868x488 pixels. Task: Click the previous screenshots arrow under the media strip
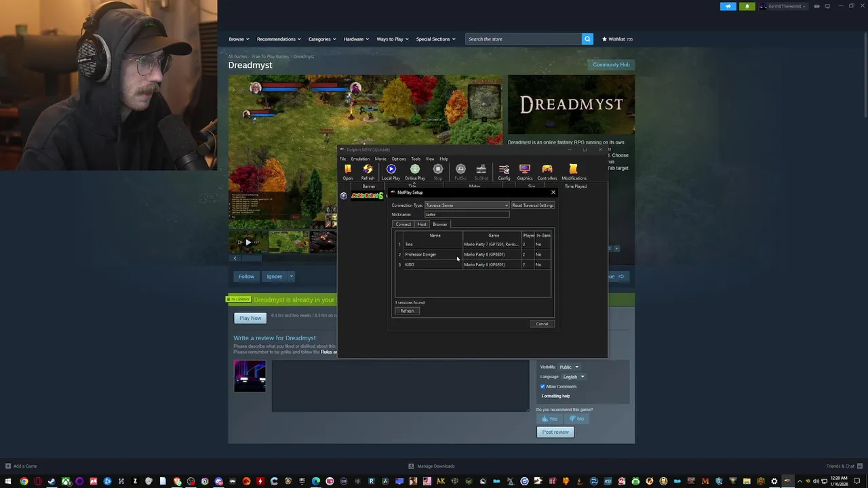[x=235, y=258]
